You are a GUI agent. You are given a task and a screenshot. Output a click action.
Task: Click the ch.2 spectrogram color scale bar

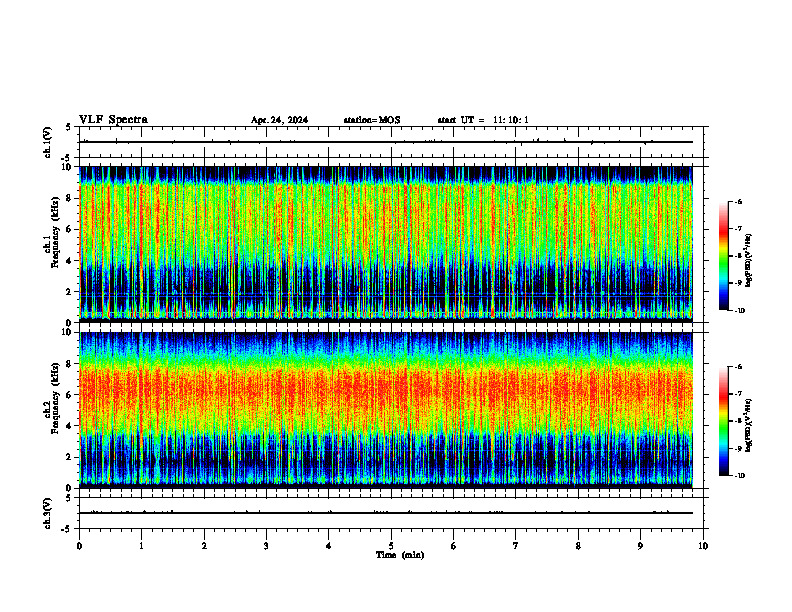724,421
